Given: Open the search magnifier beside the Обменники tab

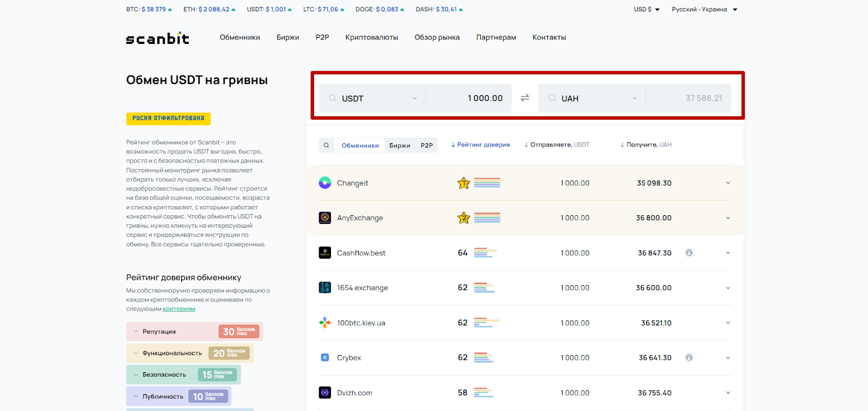Looking at the screenshot, I should pos(326,145).
